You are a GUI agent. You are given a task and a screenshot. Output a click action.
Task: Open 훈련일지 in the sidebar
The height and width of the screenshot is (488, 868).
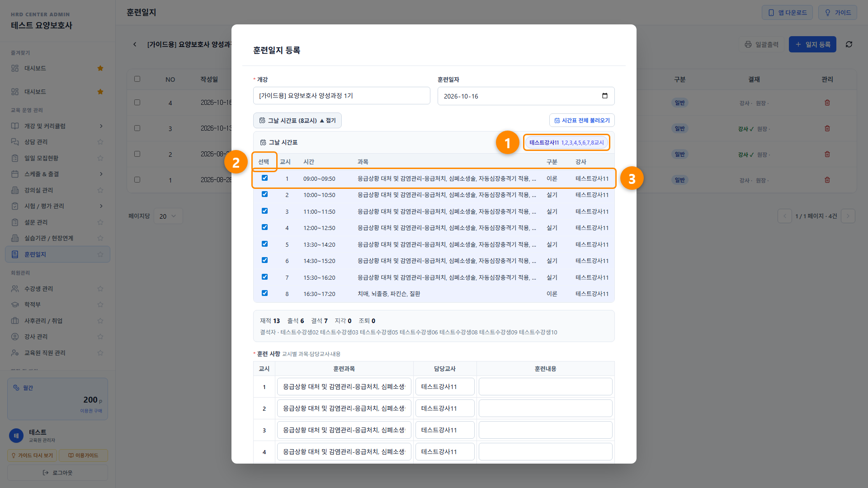pos(57,254)
